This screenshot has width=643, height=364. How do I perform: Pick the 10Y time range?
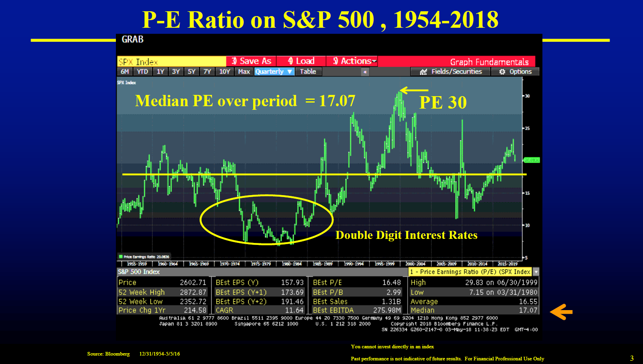[x=225, y=72]
